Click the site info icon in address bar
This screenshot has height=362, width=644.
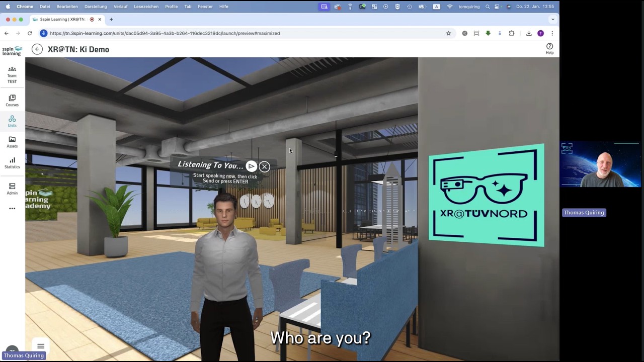pyautogui.click(x=43, y=33)
